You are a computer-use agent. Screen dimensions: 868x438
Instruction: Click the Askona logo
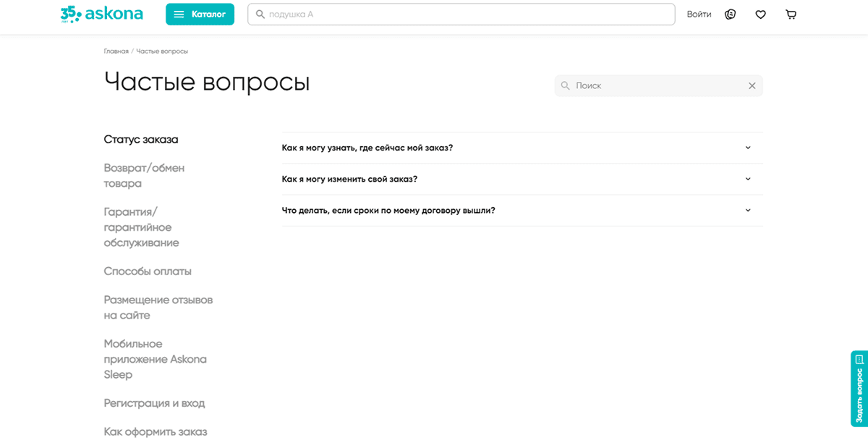(116, 13)
